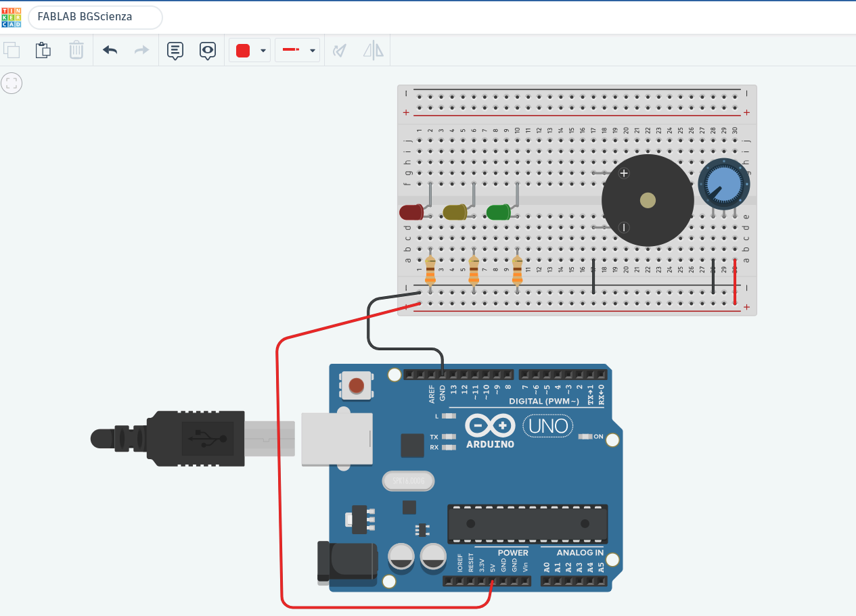Click the Copy icon in toolbar
856x616 pixels.
(12, 50)
